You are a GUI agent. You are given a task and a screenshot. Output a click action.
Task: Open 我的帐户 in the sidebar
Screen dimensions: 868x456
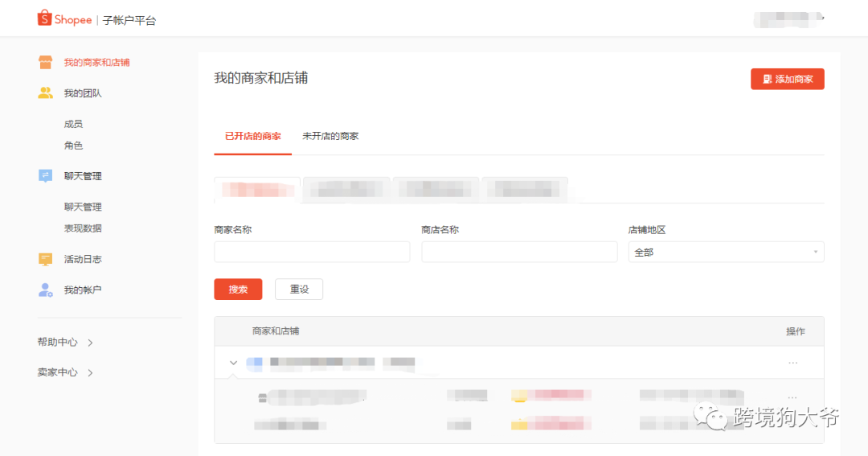click(83, 290)
